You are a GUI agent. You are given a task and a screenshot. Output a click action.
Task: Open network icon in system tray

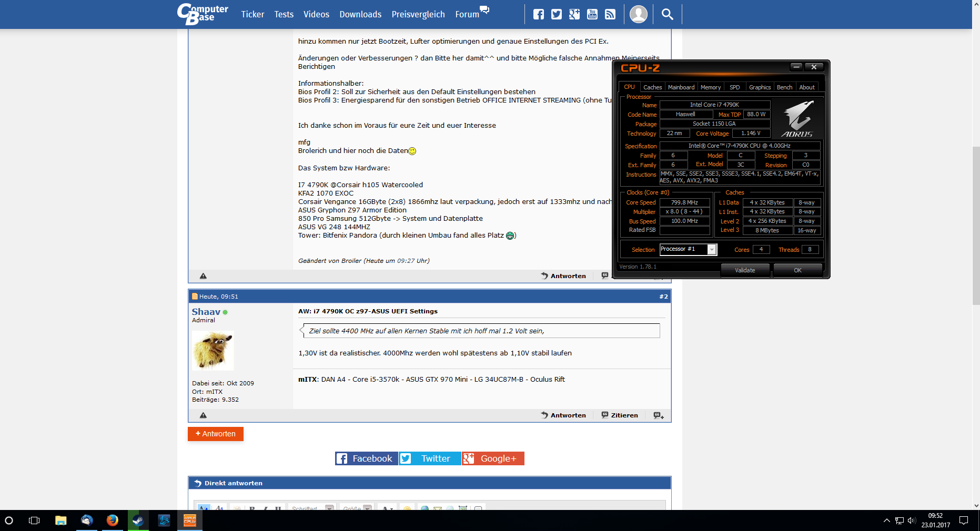[x=899, y=520]
